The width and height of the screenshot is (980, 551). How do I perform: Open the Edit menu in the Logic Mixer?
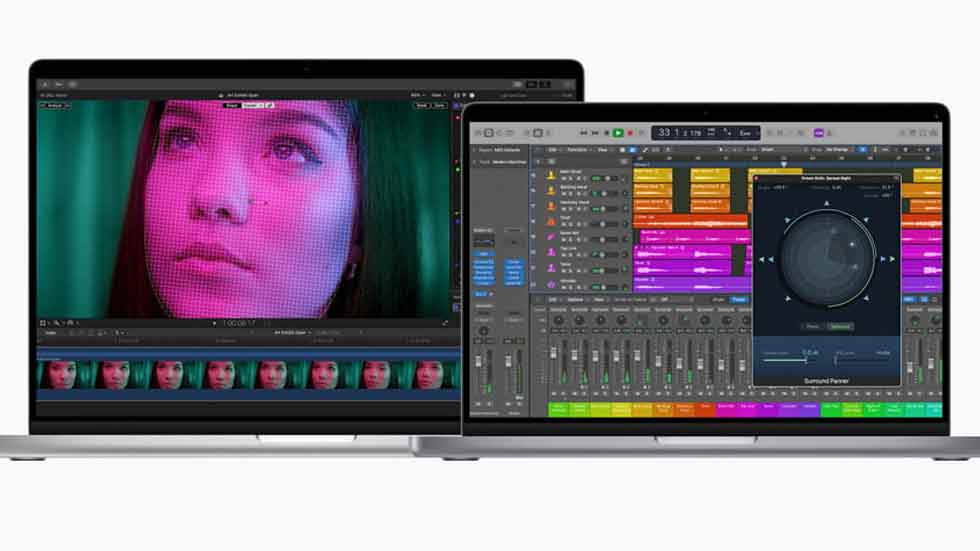point(552,300)
